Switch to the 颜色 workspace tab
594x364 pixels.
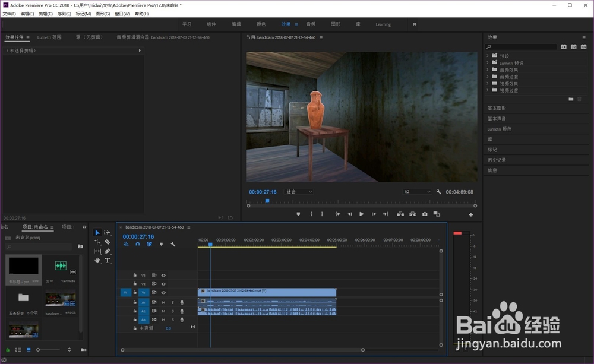point(261,24)
